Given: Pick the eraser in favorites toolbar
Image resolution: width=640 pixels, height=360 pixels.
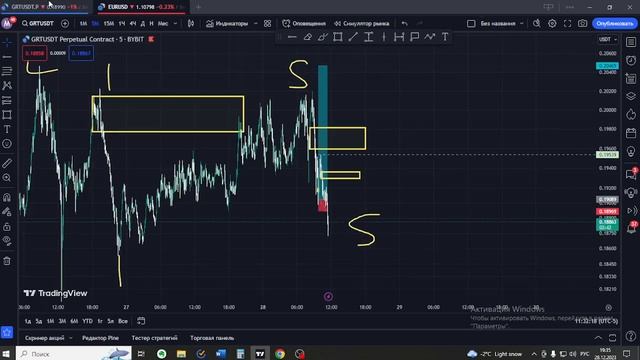Looking at the screenshot, I should [x=307, y=37].
